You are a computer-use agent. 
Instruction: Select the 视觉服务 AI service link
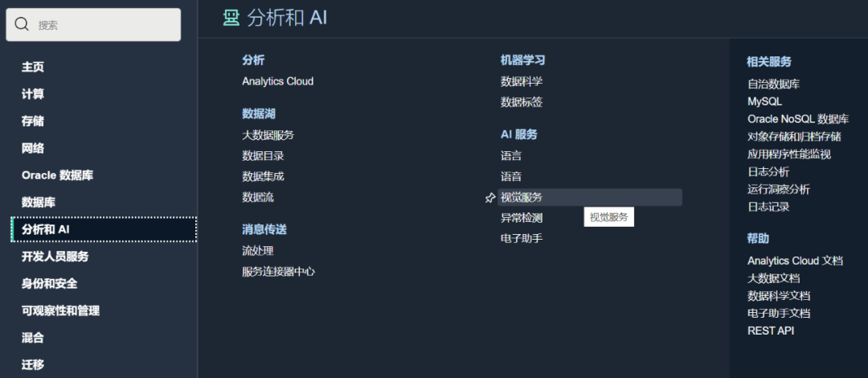pos(522,198)
